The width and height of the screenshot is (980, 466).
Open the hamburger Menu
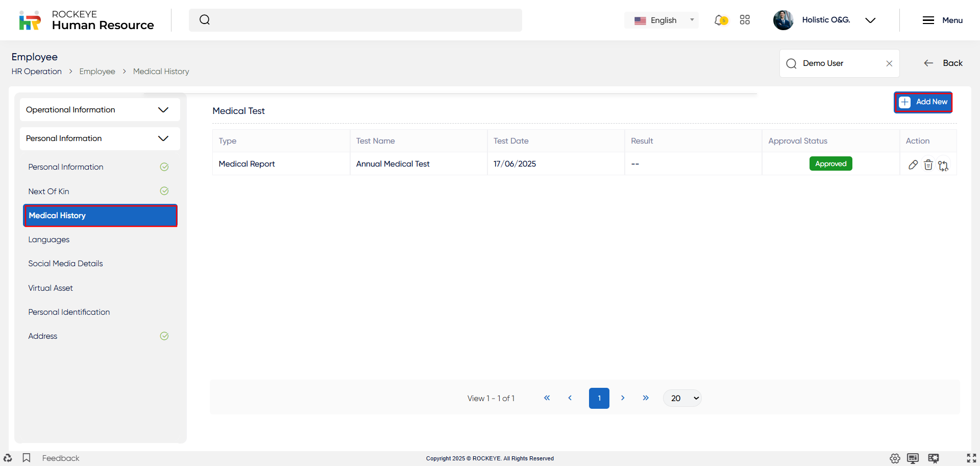click(x=942, y=20)
